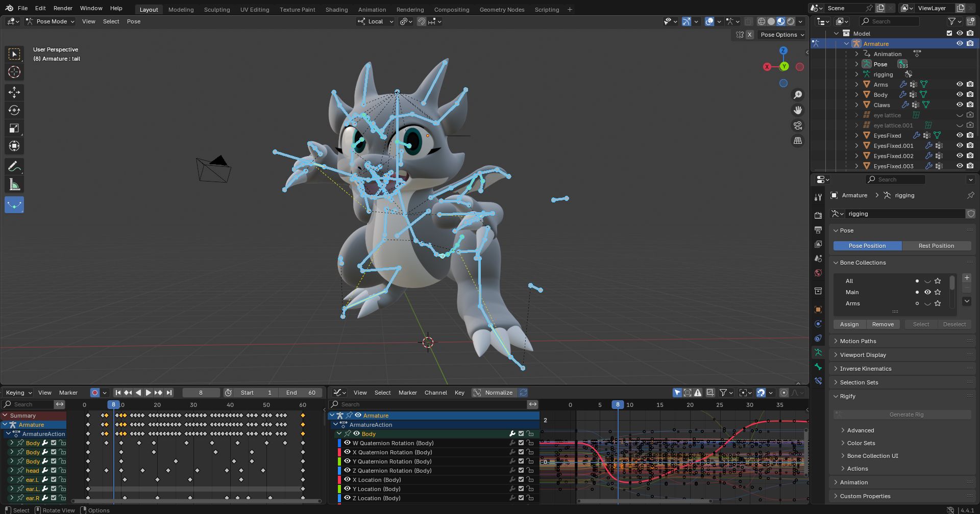Screen dimensions: 980x514
Task: Open the Tool properties tab icon
Action: [x=818, y=197]
